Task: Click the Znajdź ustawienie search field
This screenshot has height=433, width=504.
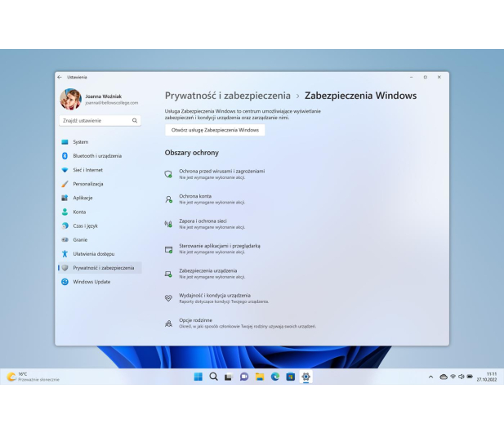Action: (x=100, y=121)
